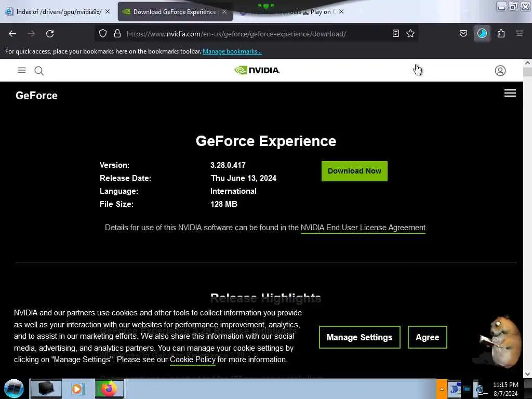Click the Download Now button

(x=354, y=171)
